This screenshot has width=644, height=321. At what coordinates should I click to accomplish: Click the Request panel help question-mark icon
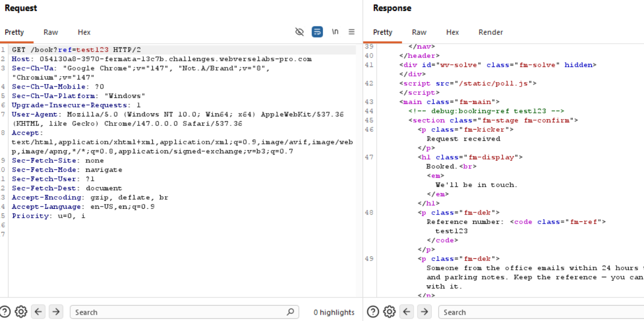[6, 312]
